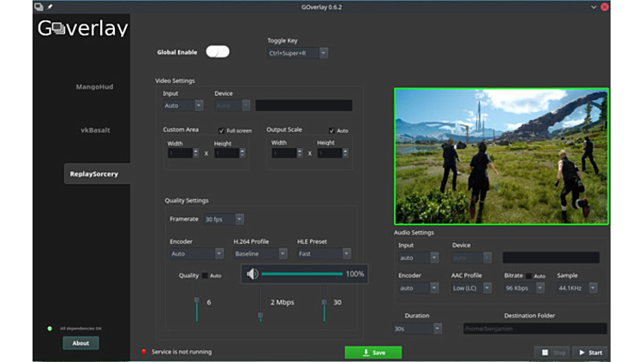Open the Toggle Key dropdown
Viewport: 644px width, 362px height.
pyautogui.click(x=298, y=53)
